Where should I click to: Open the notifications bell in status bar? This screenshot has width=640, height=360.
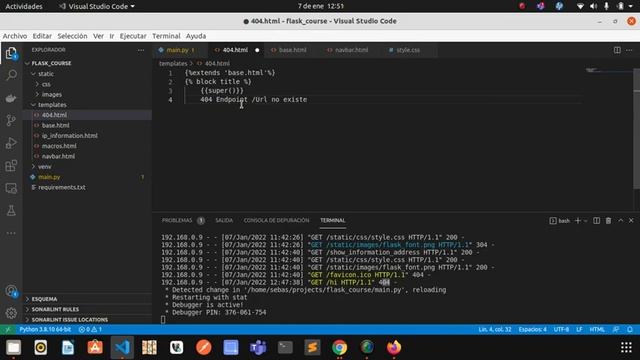pyautogui.click(x=630, y=329)
